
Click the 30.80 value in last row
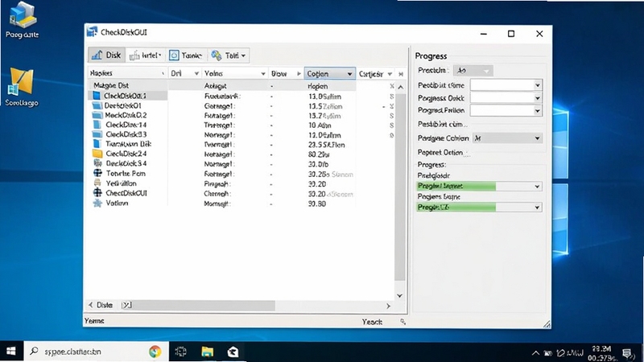[317, 204]
